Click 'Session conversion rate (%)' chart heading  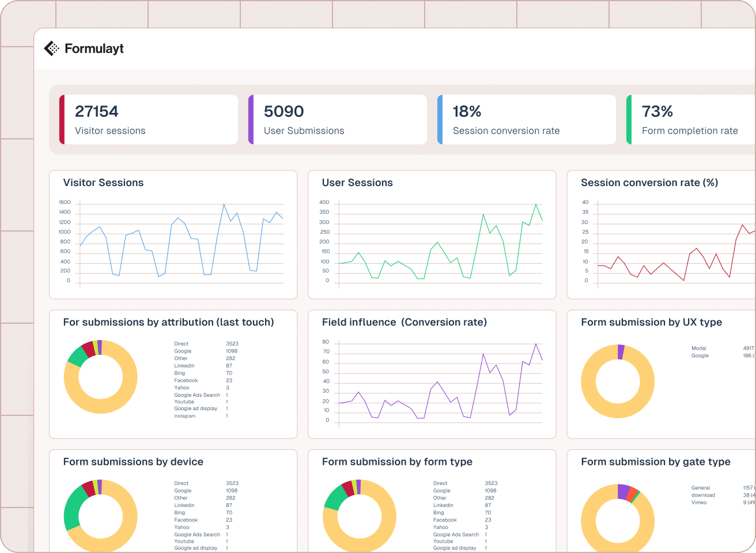[649, 183]
